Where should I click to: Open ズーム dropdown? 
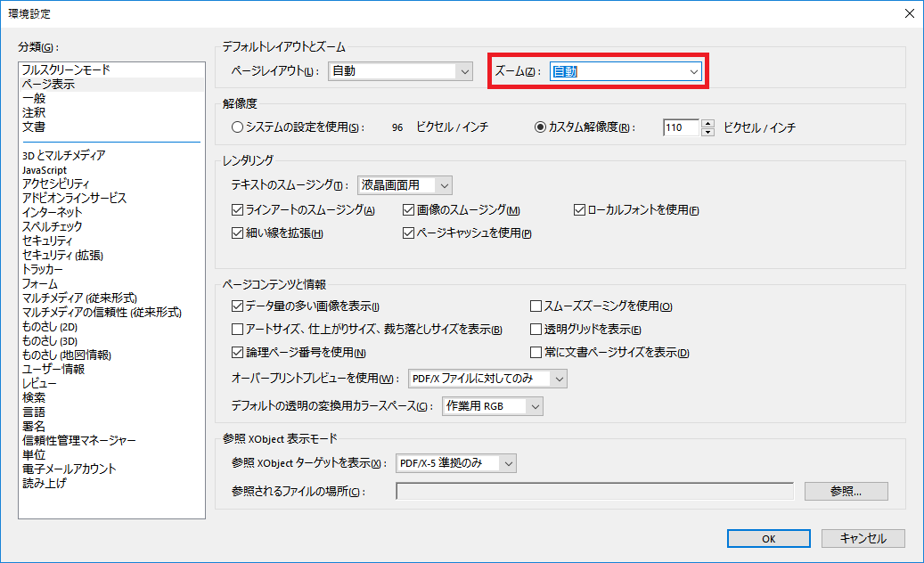626,71
